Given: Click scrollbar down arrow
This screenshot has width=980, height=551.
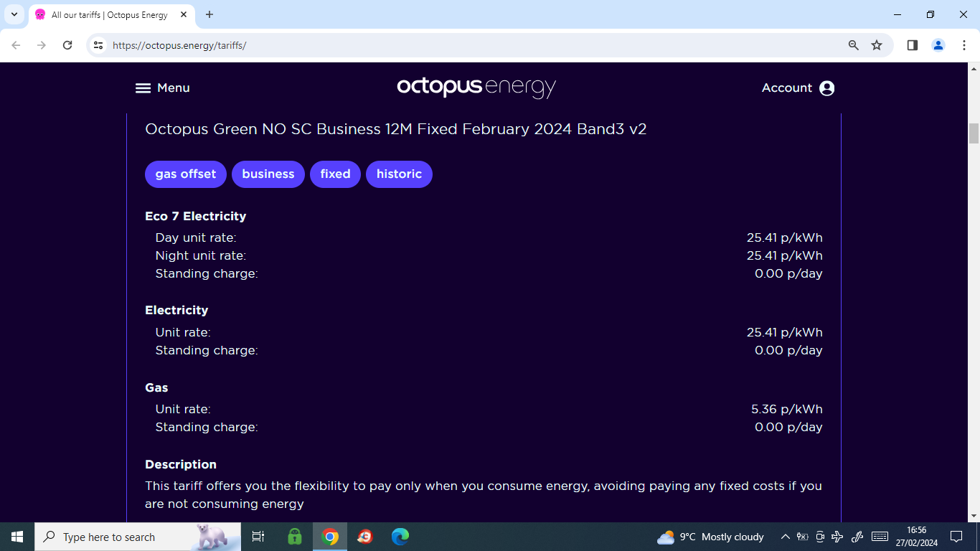Looking at the screenshot, I should pyautogui.click(x=974, y=516).
